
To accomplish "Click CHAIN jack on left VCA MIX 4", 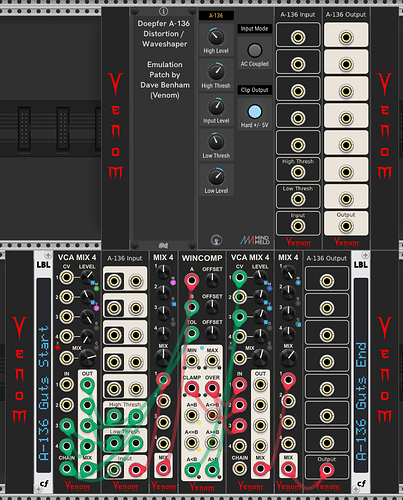I will (66, 469).
